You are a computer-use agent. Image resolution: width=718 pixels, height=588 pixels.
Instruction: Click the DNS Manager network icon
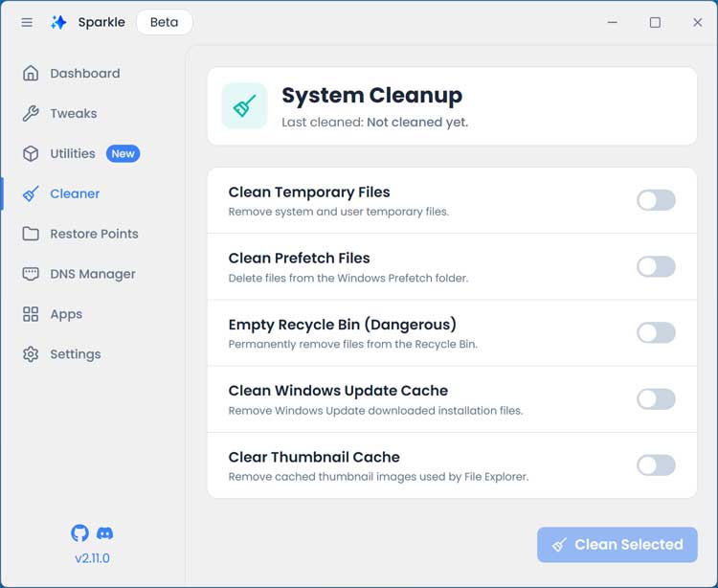pyautogui.click(x=31, y=274)
